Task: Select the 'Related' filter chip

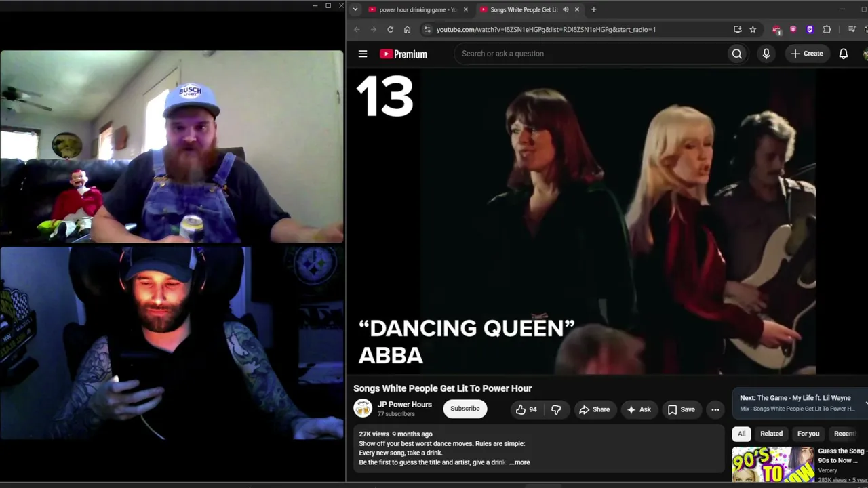Action: coord(771,434)
